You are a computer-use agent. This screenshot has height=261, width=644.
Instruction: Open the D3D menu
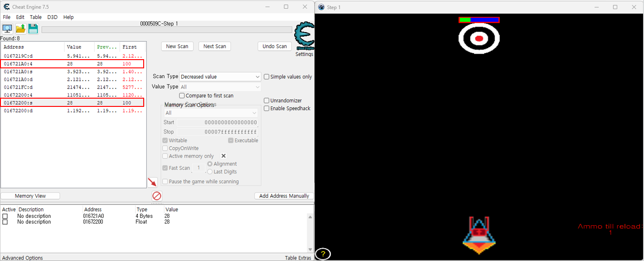pyautogui.click(x=52, y=17)
